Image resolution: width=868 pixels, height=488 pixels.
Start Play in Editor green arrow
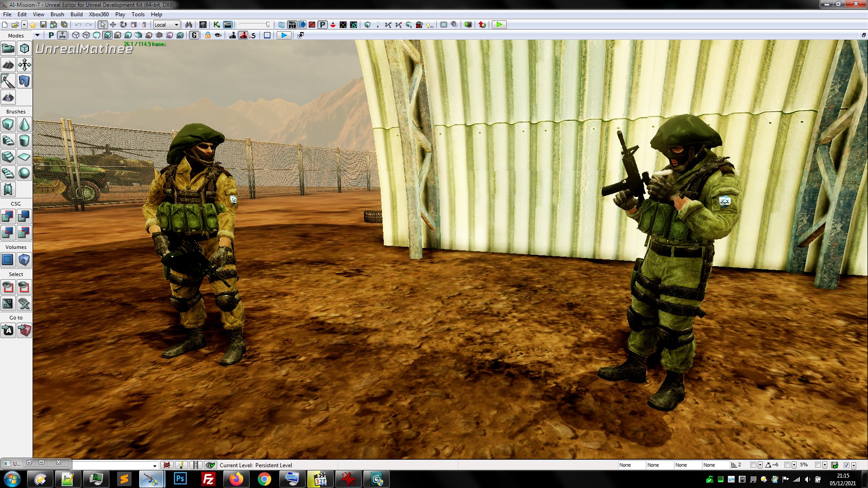[499, 25]
